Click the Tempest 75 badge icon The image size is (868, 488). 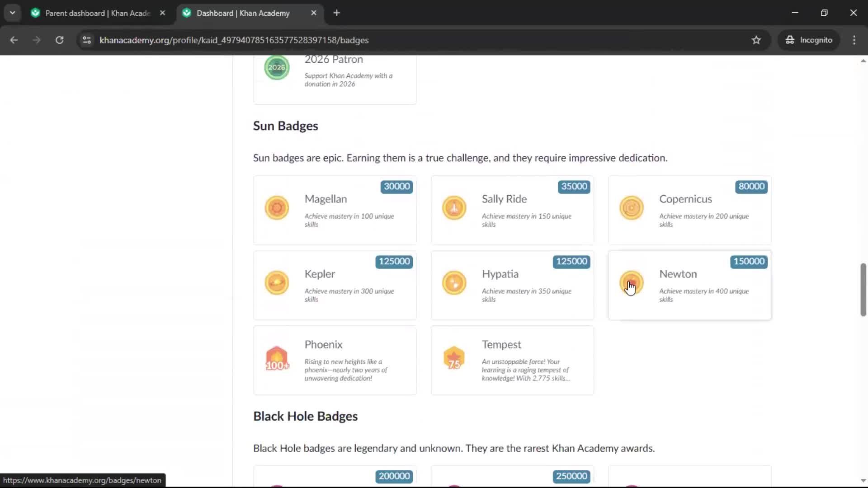454,358
